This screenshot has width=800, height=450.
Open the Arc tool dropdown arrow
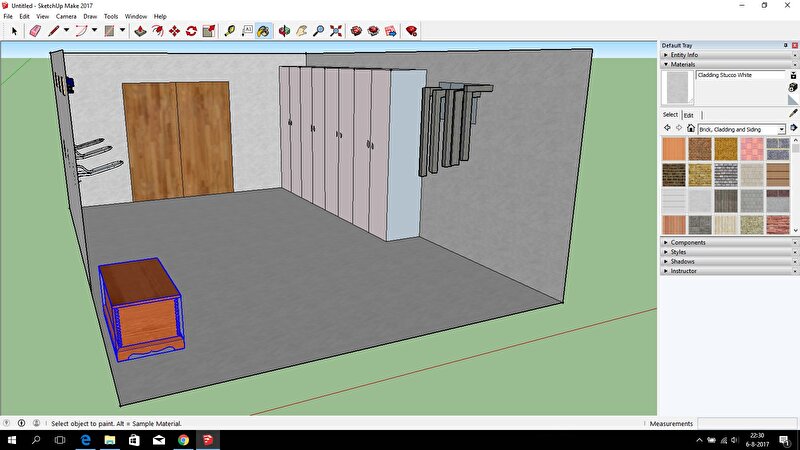(94, 31)
